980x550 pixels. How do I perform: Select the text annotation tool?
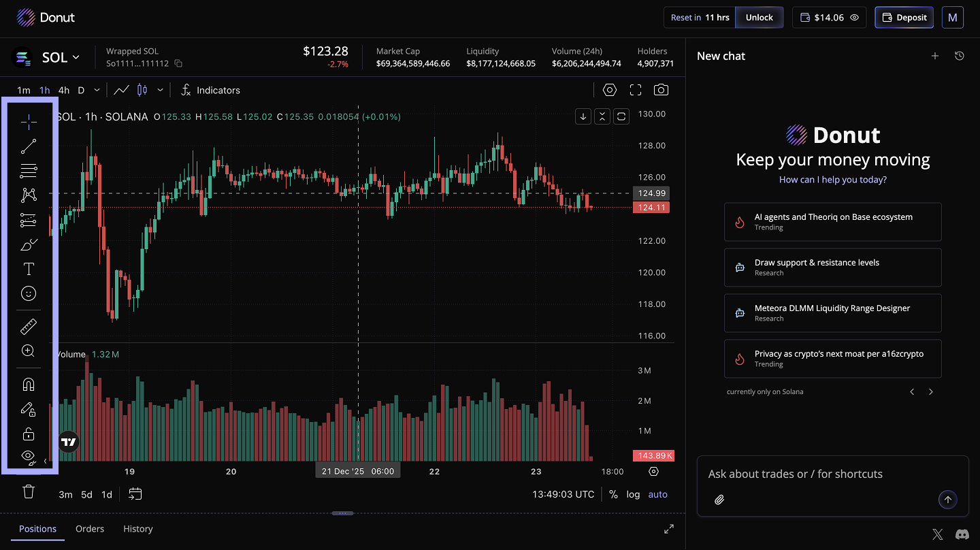(x=29, y=269)
